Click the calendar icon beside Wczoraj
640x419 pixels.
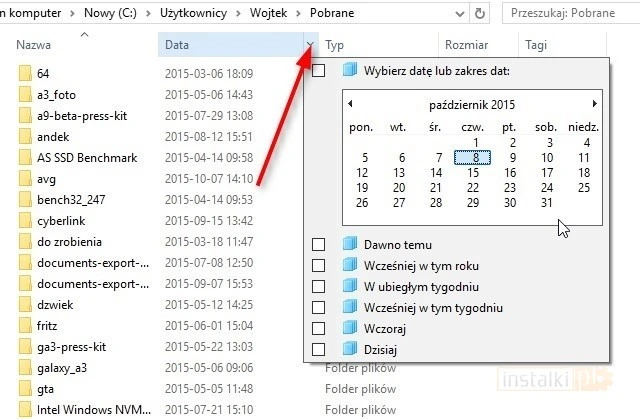(x=349, y=328)
